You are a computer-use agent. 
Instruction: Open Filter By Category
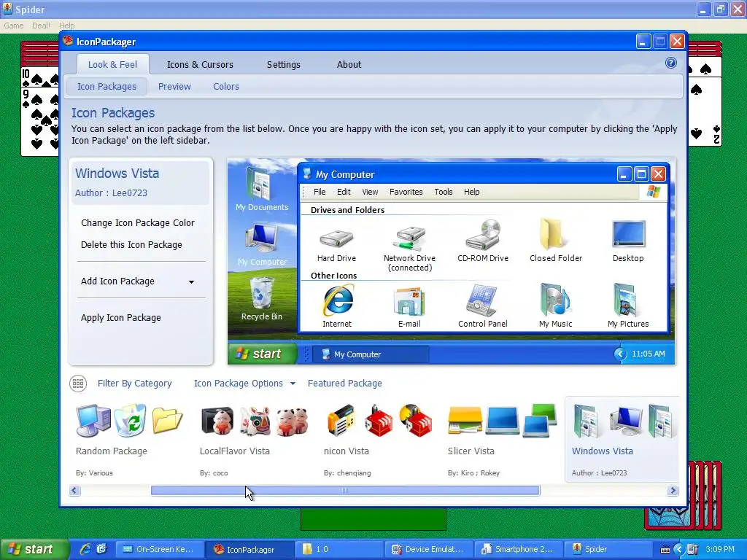pyautogui.click(x=134, y=384)
